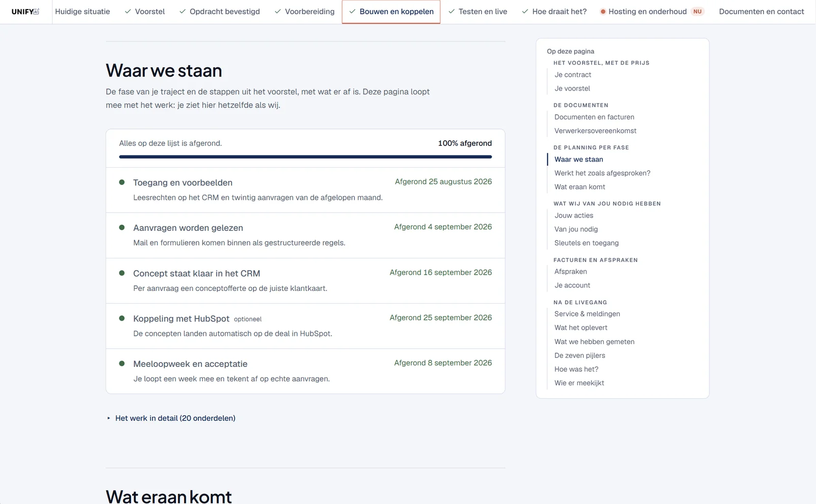Click the 100% afgerond progress bar

tap(305, 157)
